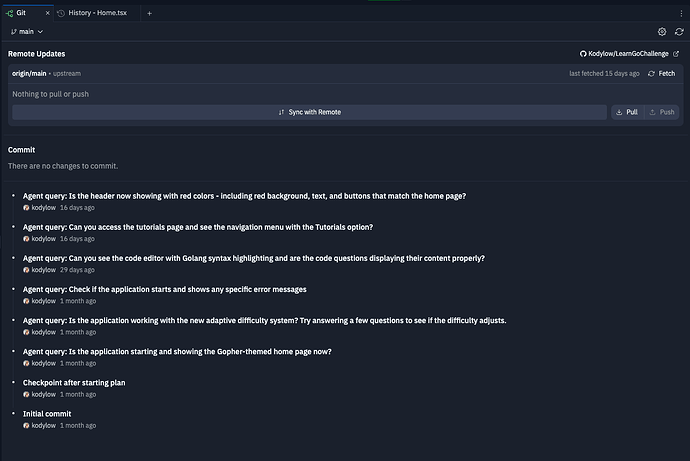This screenshot has width=690, height=461.
Task: Open the commit about Gopher-themed home page
Action: 177,351
